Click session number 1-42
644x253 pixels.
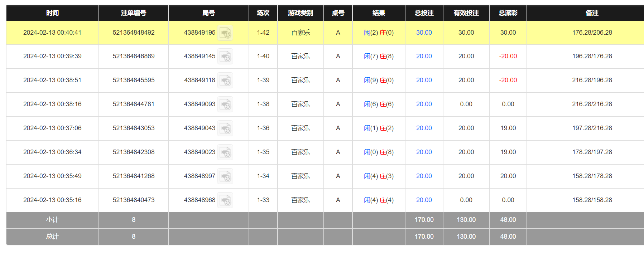(263, 33)
